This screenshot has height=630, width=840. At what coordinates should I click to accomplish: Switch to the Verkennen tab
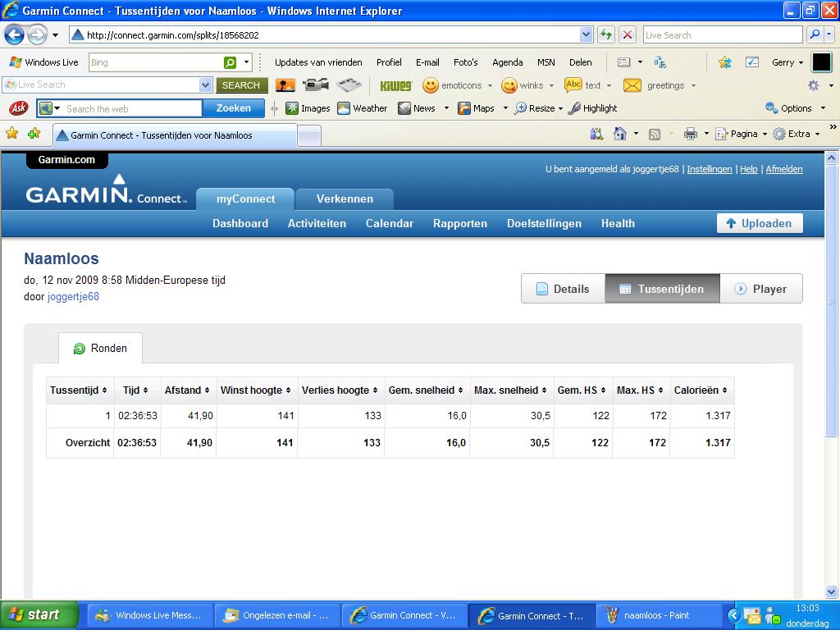[345, 199]
